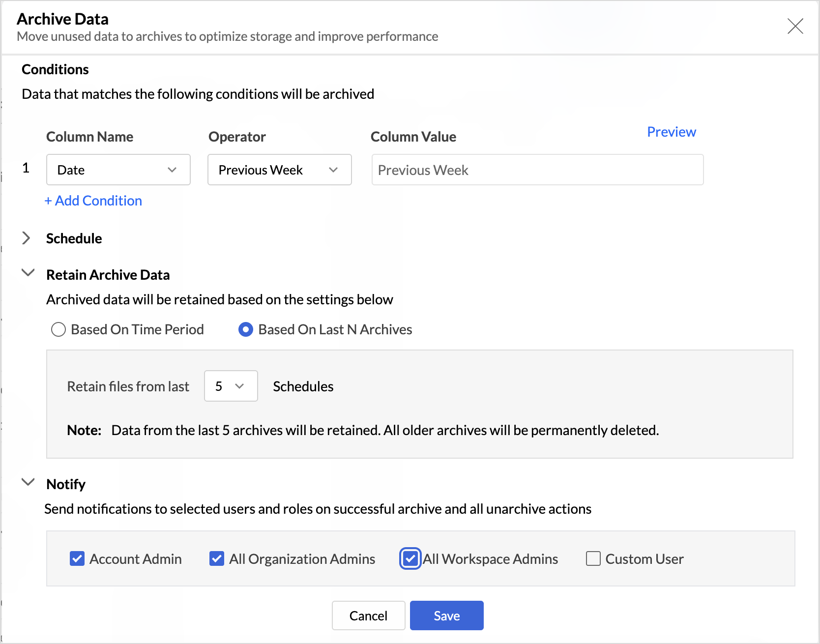Image resolution: width=820 pixels, height=644 pixels.
Task: Uncheck All Organization Admins checkbox
Action: (x=217, y=558)
